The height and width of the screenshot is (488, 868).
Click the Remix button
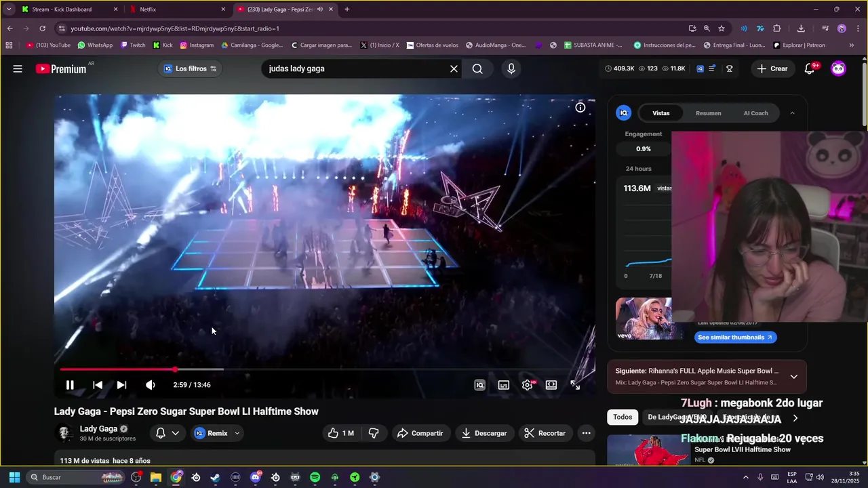(212, 433)
